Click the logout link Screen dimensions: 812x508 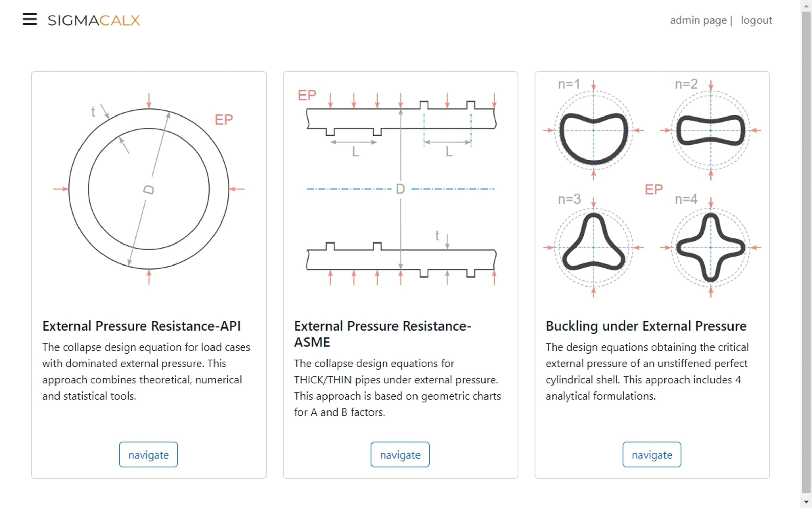pyautogui.click(x=756, y=20)
